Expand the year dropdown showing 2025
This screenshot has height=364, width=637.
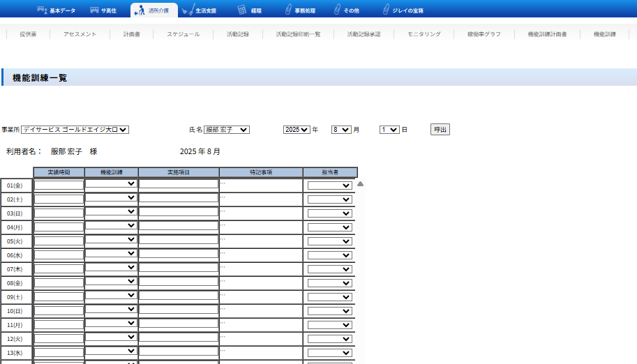click(x=297, y=130)
